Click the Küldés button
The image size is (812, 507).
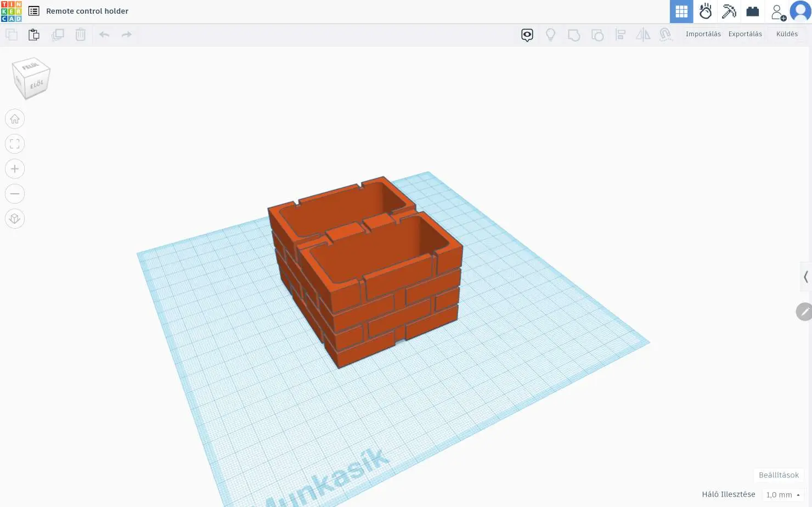pos(786,33)
